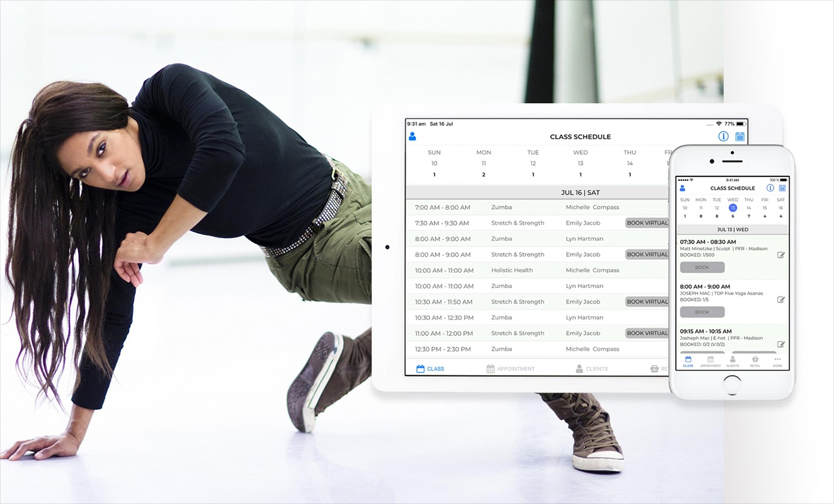Tap the edit icon beside the 09:15 AM class
This screenshot has height=504, width=834.
tap(781, 344)
